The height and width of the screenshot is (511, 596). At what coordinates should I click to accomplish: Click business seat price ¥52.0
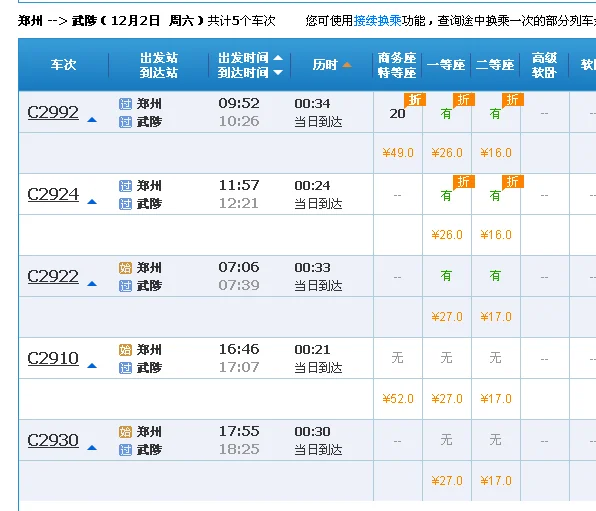coord(398,399)
